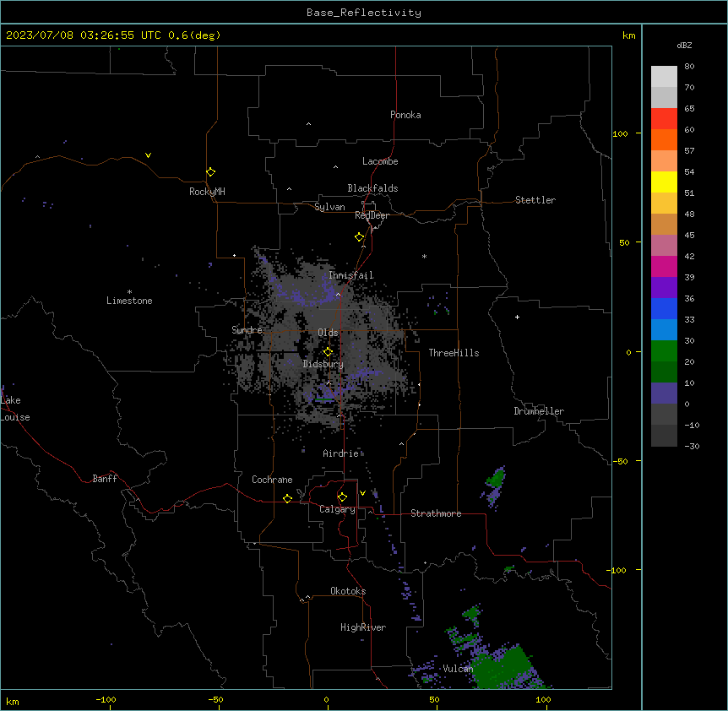The width and height of the screenshot is (728, 711).
Task: Click the -50 tick label on the vertical axis
Action: (x=620, y=461)
